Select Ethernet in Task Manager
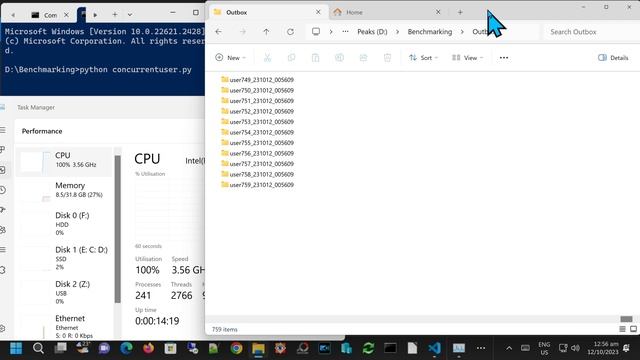Screen dimensions: 640x360 pyautogui.click(x=64, y=327)
